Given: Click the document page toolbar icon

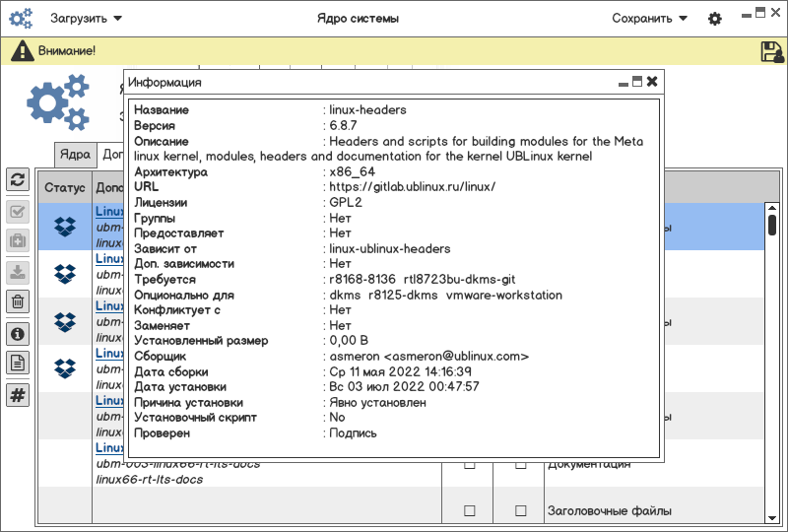Looking at the screenshot, I should point(18,363).
